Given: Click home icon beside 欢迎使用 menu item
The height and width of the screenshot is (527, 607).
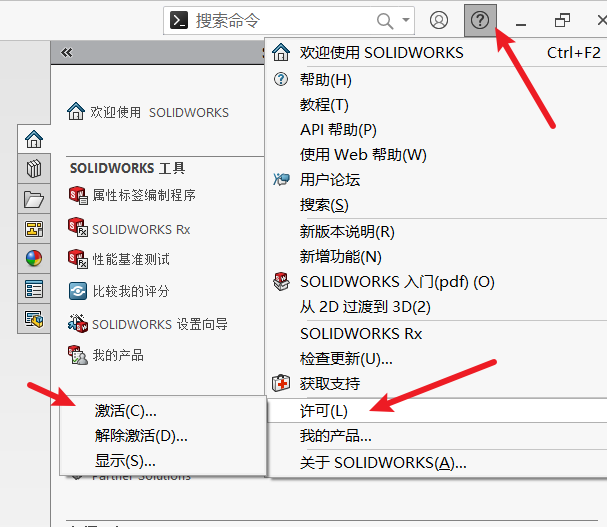Looking at the screenshot, I should pyautogui.click(x=281, y=52).
